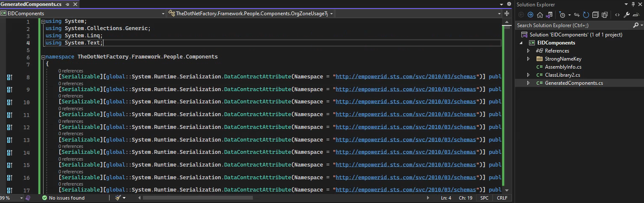644x203 pixels.
Task: Click the split editor window button
Action: [507, 14]
